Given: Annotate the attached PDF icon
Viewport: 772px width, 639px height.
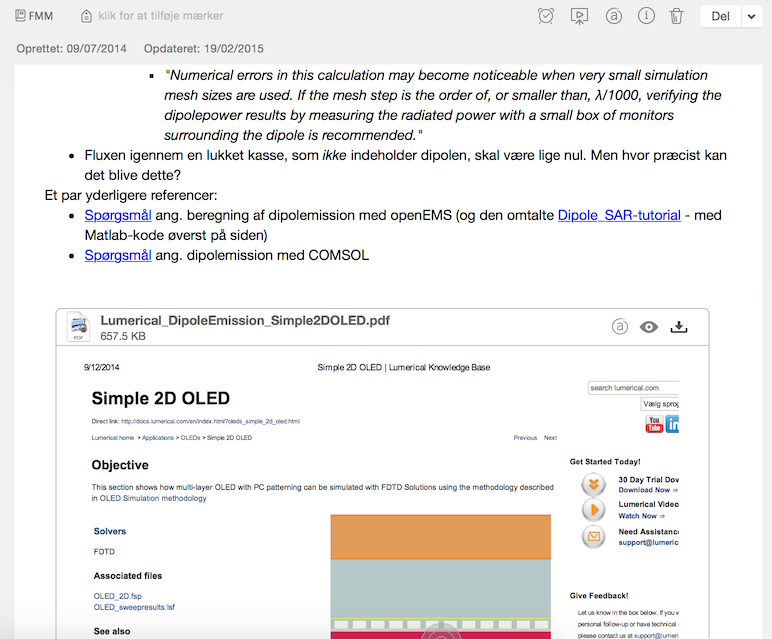Looking at the screenshot, I should tap(620, 326).
